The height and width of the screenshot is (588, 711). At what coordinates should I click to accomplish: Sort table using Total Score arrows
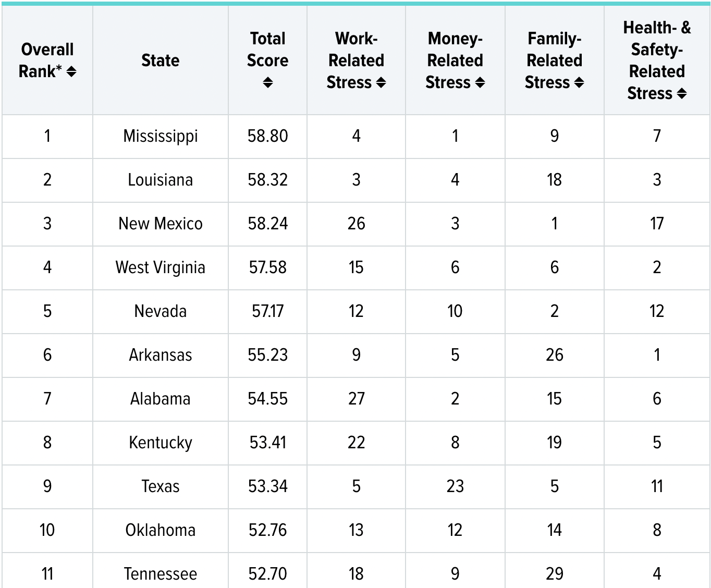[267, 82]
